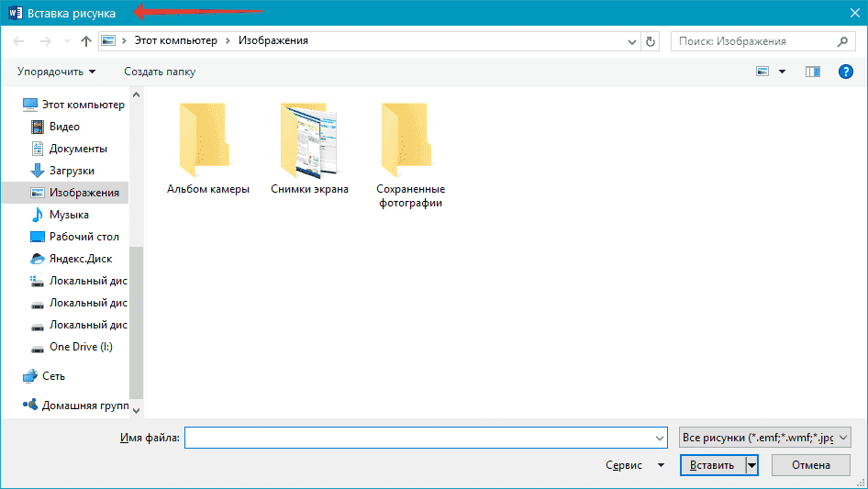Go up one folder level
The image size is (868, 489).
pos(86,41)
